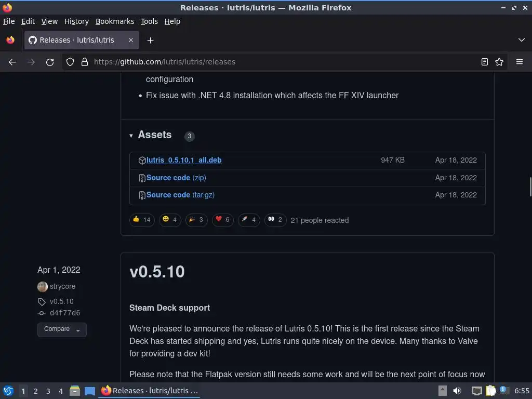Toggle the thumbs up reaction with 14

(142, 220)
